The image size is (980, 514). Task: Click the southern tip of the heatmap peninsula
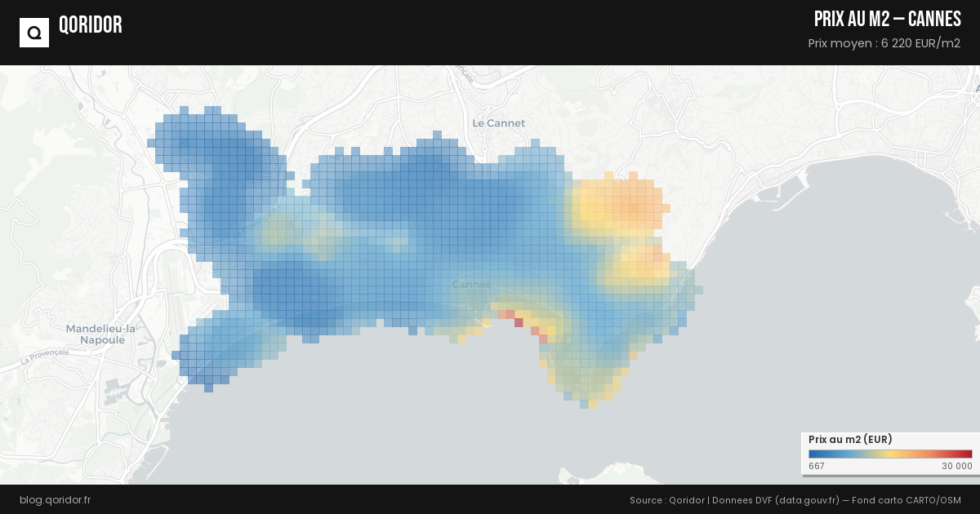click(592, 404)
